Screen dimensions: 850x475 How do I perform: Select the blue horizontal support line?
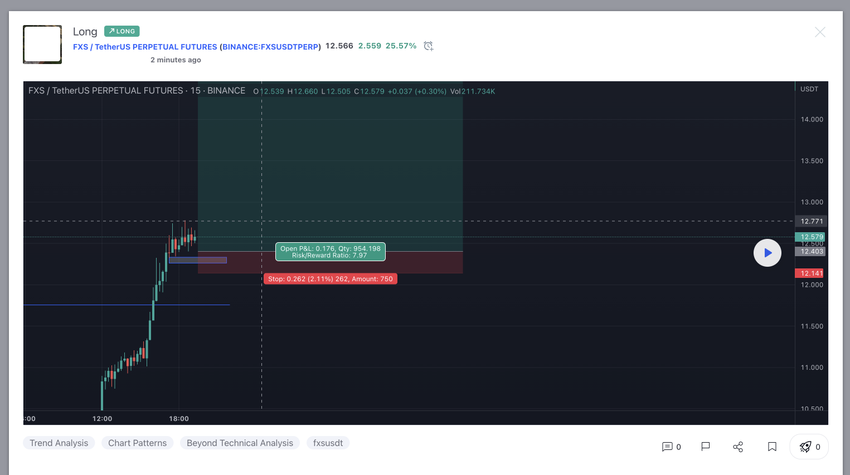tap(126, 305)
